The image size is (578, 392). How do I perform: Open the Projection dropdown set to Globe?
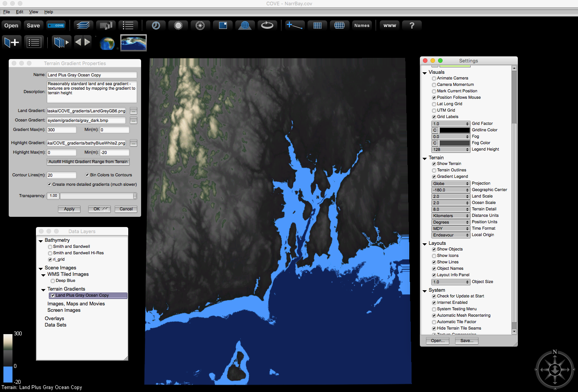pyautogui.click(x=451, y=184)
